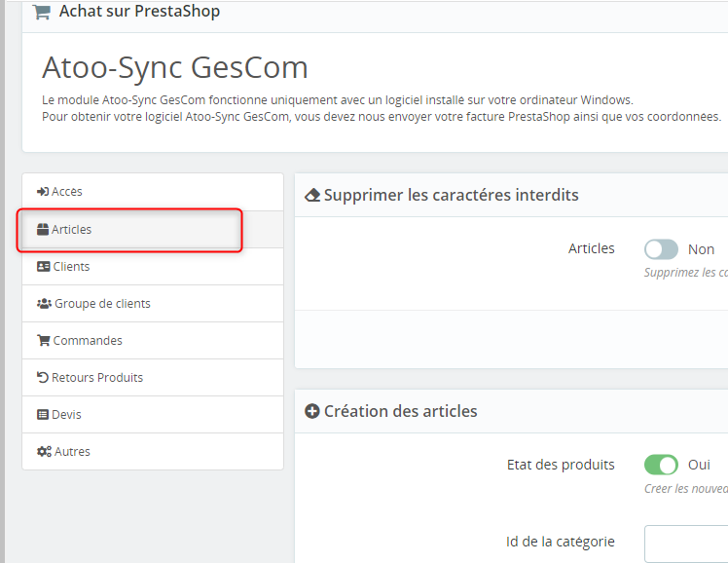Open the Acces section in sidebar

pyautogui.click(x=153, y=192)
